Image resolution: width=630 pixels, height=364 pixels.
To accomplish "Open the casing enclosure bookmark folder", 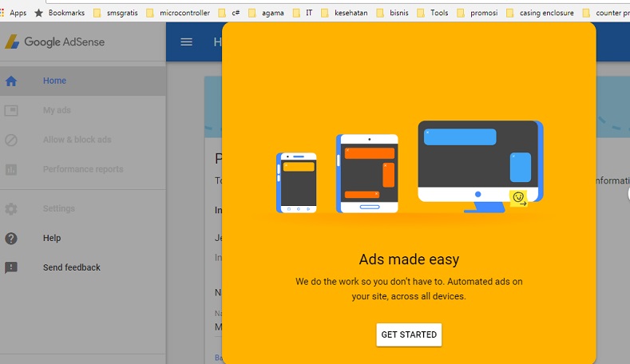I will [540, 13].
